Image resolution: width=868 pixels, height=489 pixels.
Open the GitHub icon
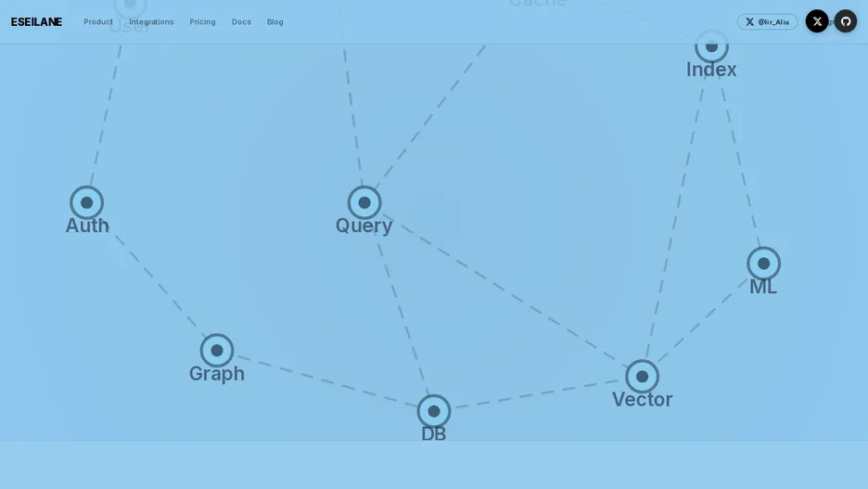point(846,21)
